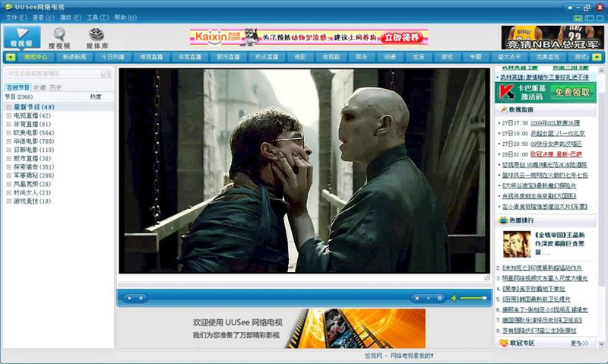The image size is (608, 364).
Task: Click the right panel scrollbar down arrow
Action: coord(601,343)
